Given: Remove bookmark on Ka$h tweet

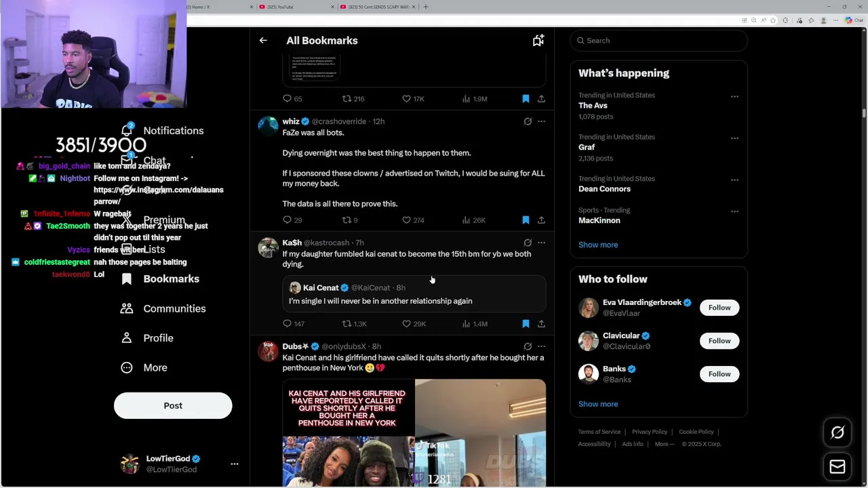Looking at the screenshot, I should click(526, 324).
